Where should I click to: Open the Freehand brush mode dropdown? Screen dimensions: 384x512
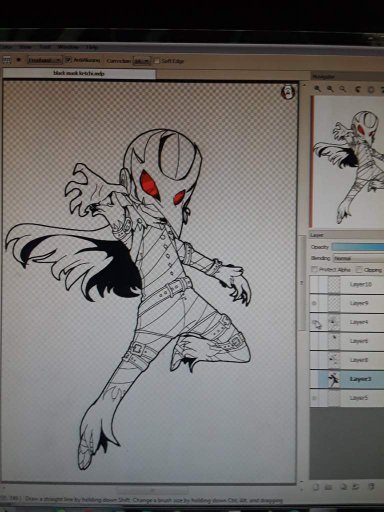click(45, 60)
